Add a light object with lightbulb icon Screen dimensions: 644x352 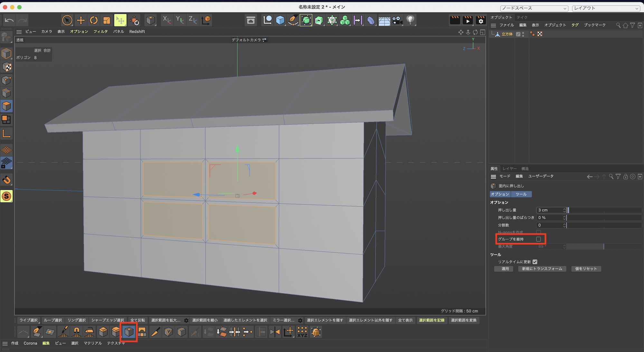(410, 20)
